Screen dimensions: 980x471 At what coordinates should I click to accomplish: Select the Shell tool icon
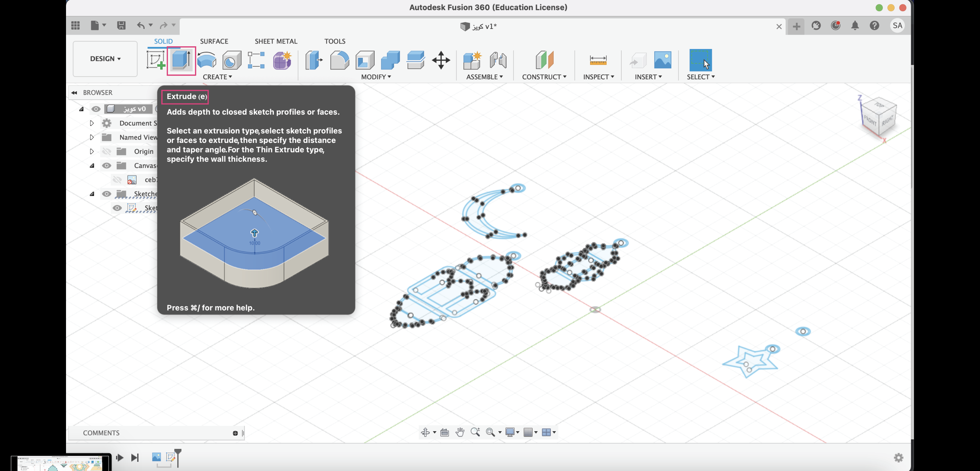click(x=365, y=60)
